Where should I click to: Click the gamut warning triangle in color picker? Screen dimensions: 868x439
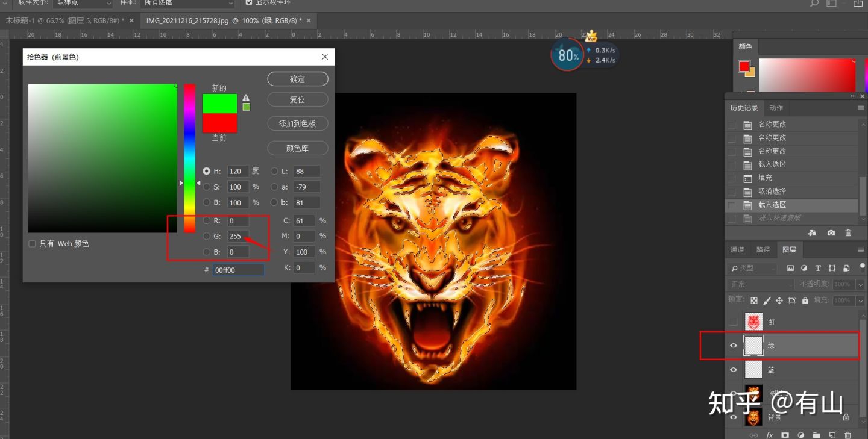246,98
